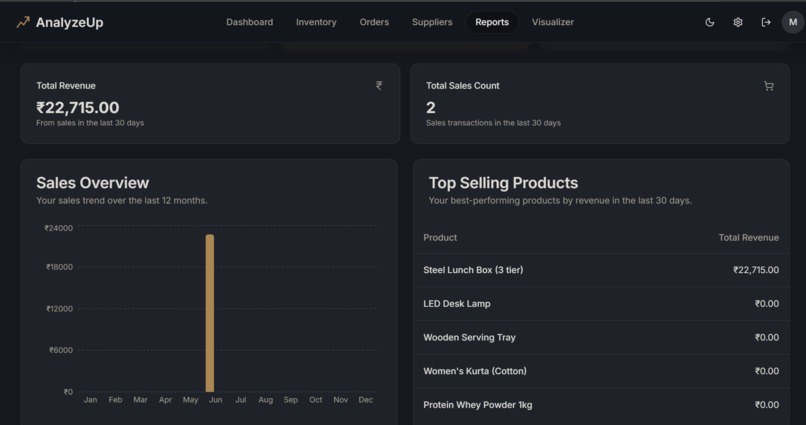Click the Top Selling Products heading
Image resolution: width=806 pixels, height=425 pixels.
(503, 182)
